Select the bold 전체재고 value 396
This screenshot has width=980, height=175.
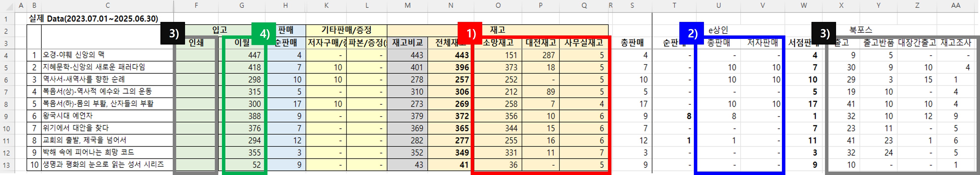point(451,67)
